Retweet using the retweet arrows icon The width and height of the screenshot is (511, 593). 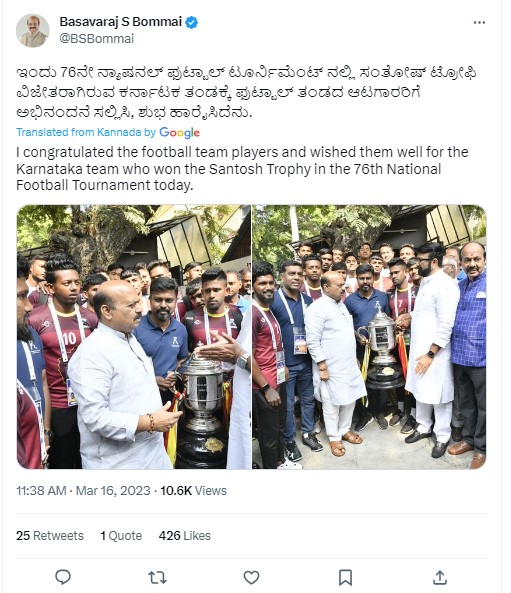157,577
